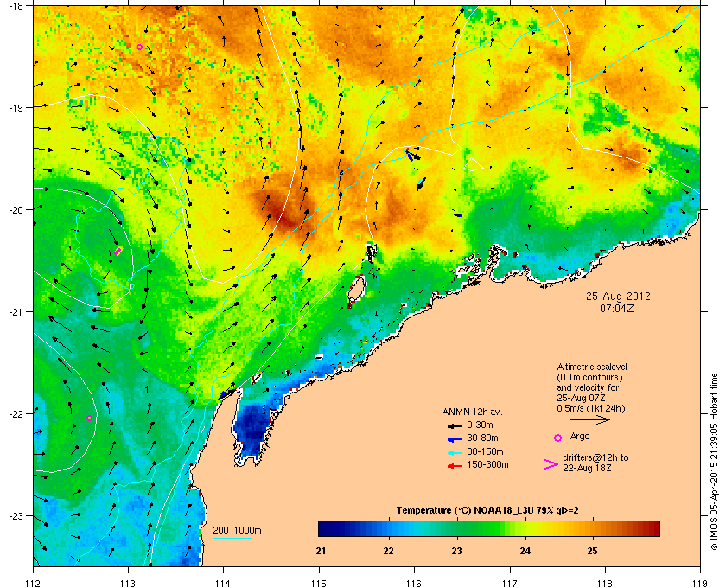Viewport: 726px width, 588px height.
Task: Click the IMOS copyright timestamp text
Action: coord(714,462)
